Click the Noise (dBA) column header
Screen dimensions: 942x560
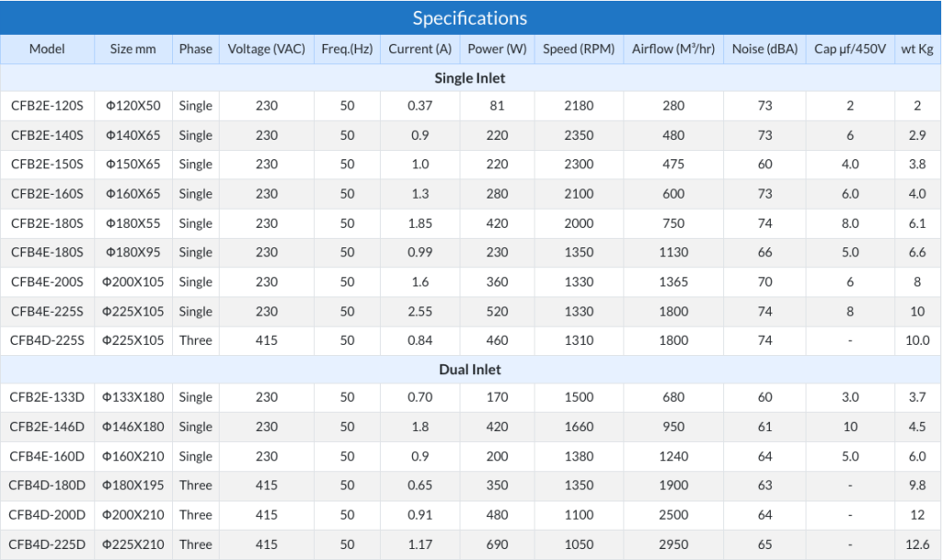(x=764, y=50)
